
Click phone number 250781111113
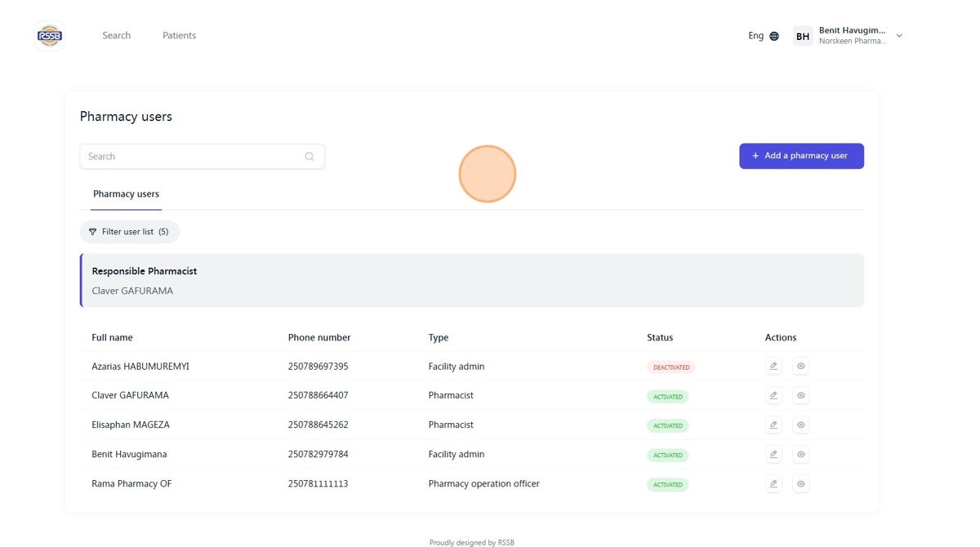[x=318, y=483]
